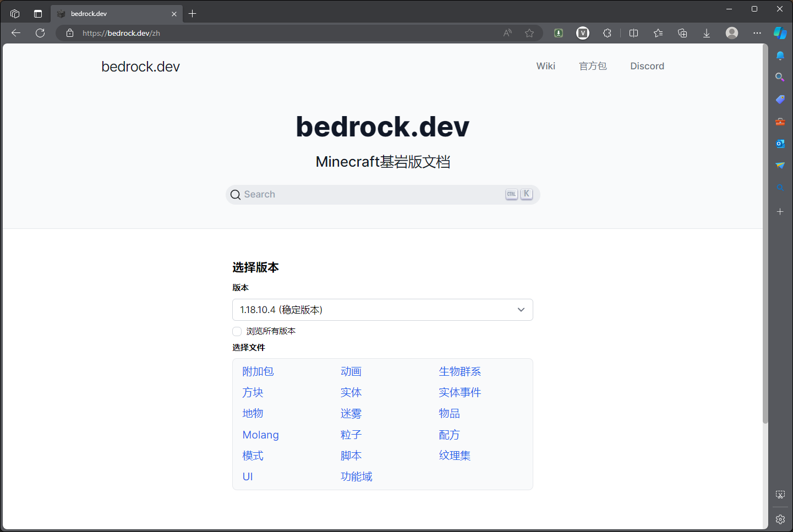Launch Copilot from the toolbar
The width and height of the screenshot is (793, 532).
click(780, 33)
